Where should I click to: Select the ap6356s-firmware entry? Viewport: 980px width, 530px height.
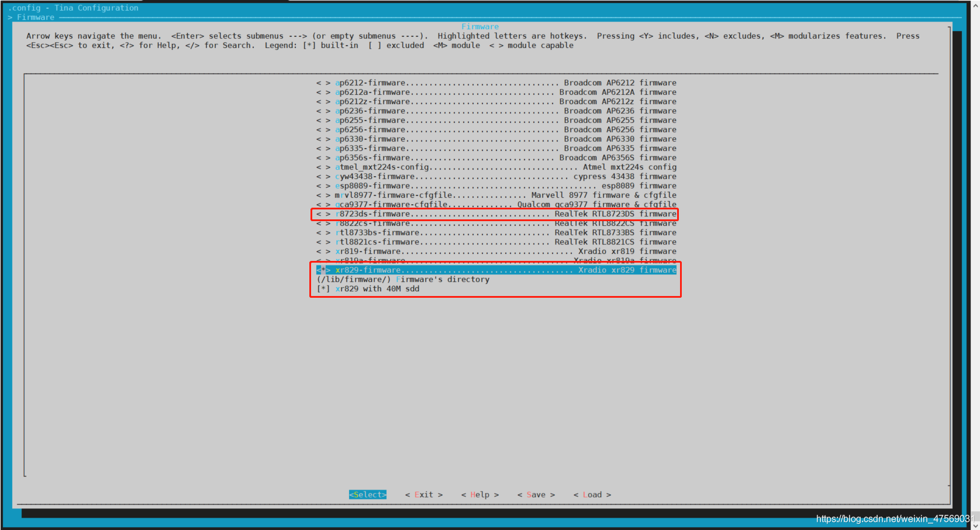496,158
